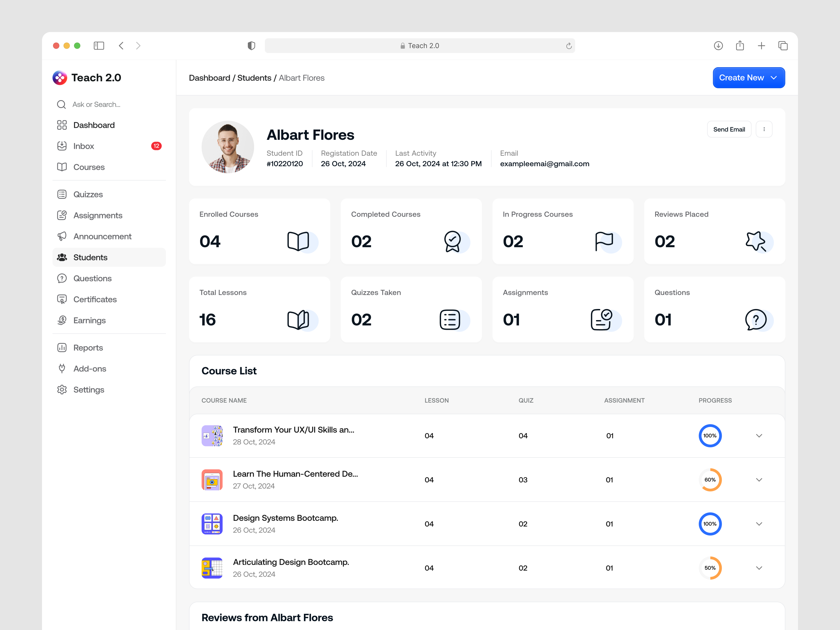Click the Assignments sidebar icon
The height and width of the screenshot is (630, 840).
click(x=62, y=215)
